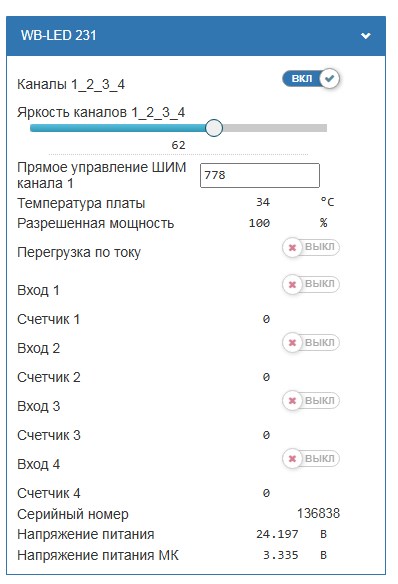
Task: Turn off Каналы 1_2_3_4 switch
Action: [311, 79]
